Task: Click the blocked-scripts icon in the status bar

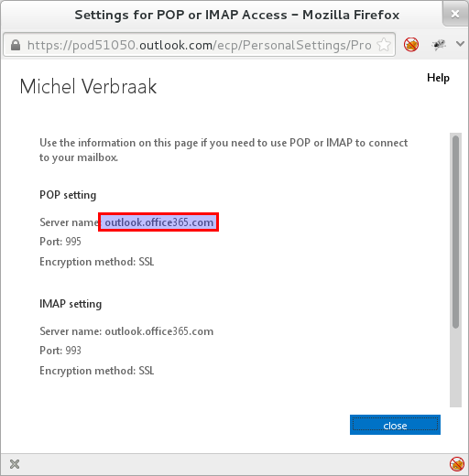Action: pos(457,464)
